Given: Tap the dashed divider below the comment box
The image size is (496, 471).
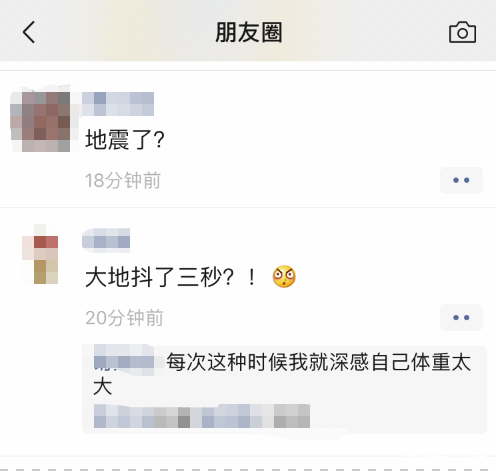Looking at the screenshot, I should (248, 469).
